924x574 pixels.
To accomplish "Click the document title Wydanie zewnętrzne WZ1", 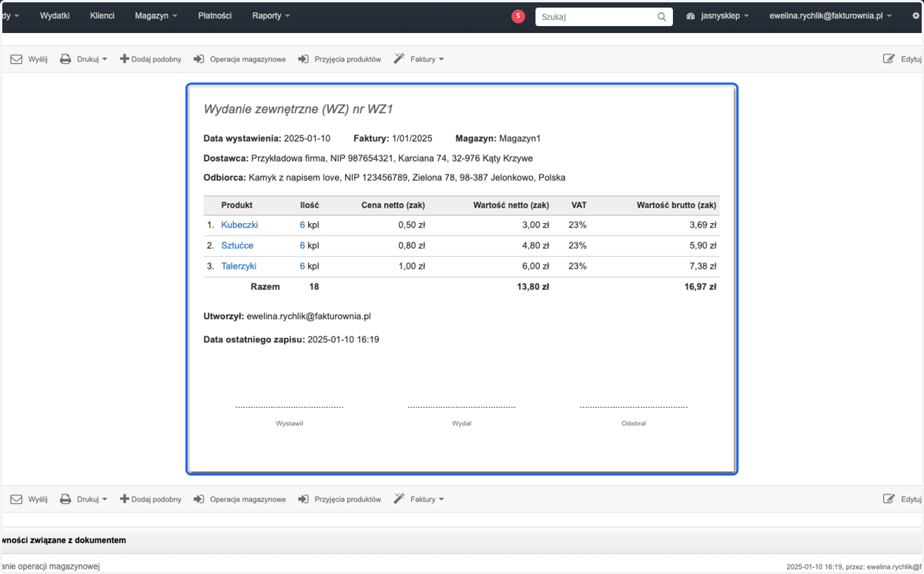I will click(299, 109).
